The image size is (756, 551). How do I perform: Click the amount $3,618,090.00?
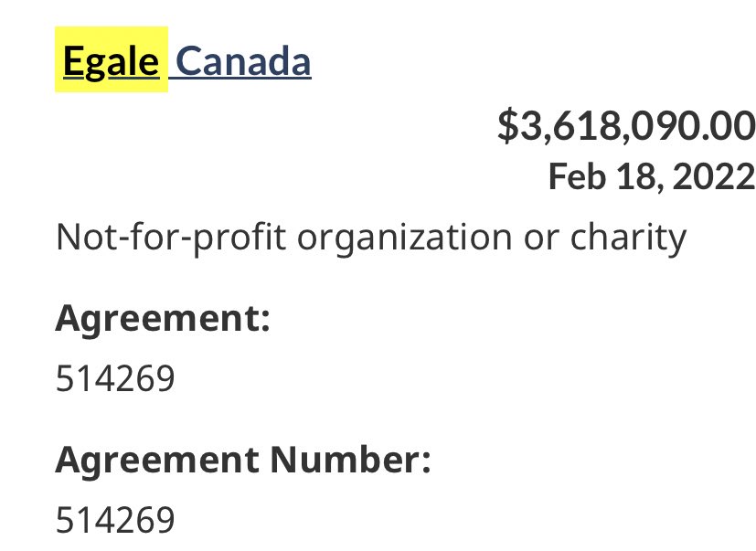626,125
